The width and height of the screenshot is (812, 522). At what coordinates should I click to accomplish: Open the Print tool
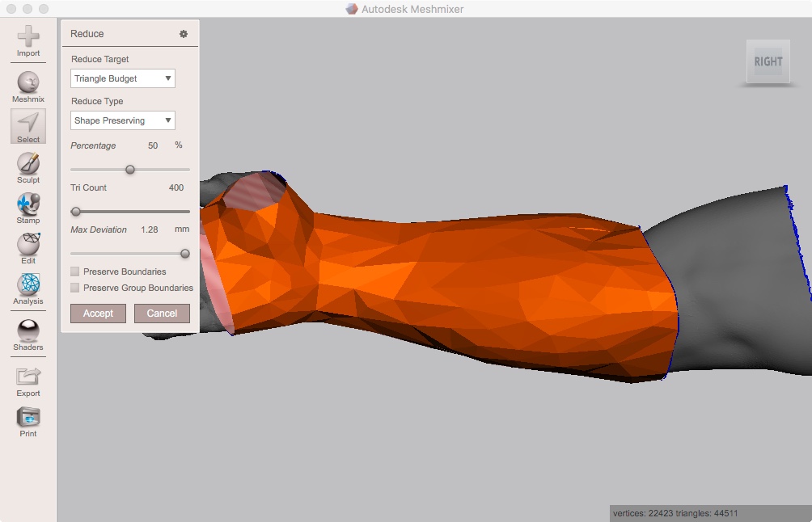pyautogui.click(x=27, y=419)
